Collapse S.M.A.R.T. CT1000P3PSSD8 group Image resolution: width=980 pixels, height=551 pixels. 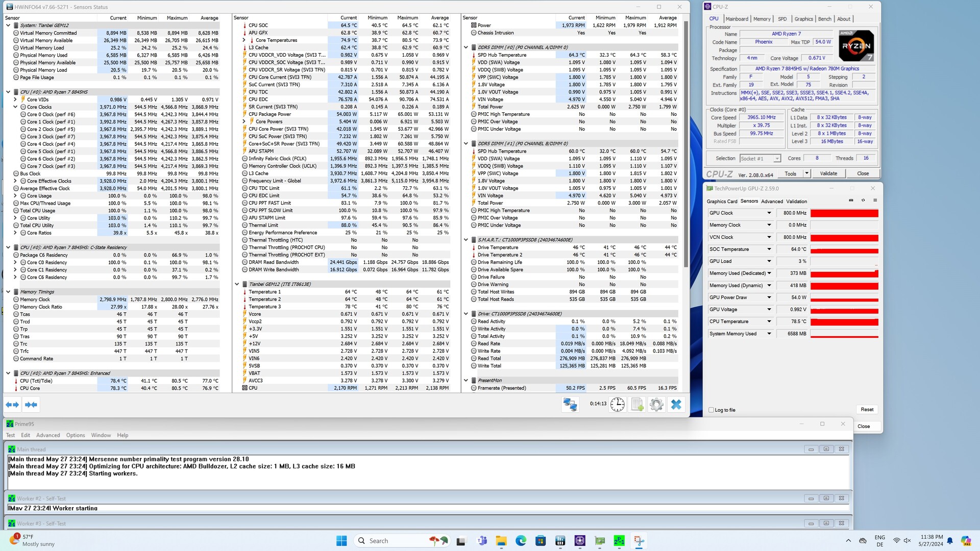click(x=466, y=240)
